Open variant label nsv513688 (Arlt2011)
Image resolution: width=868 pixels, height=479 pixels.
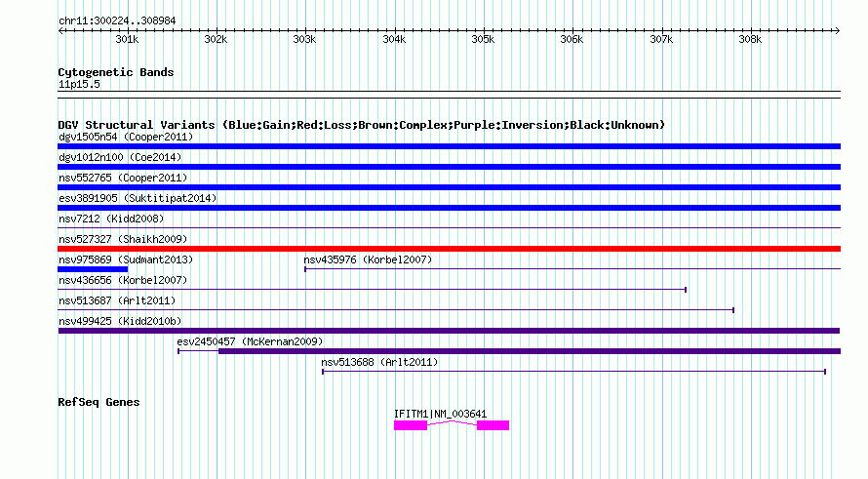[379, 362]
